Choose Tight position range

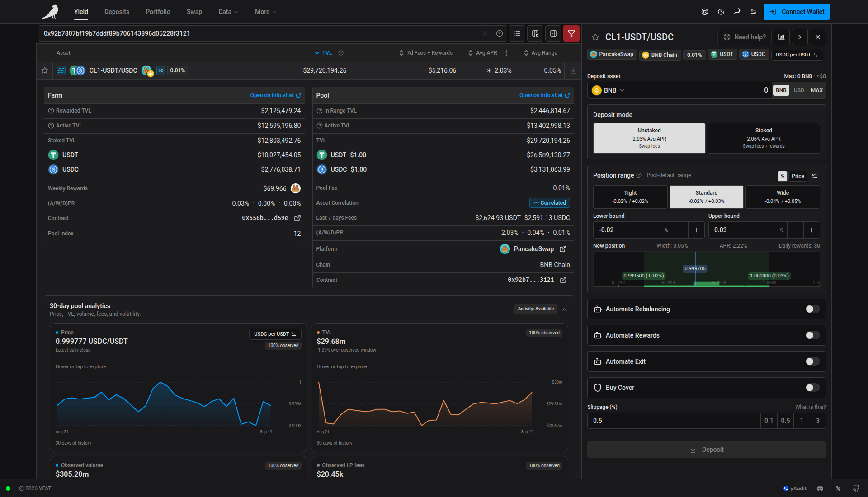coord(630,197)
